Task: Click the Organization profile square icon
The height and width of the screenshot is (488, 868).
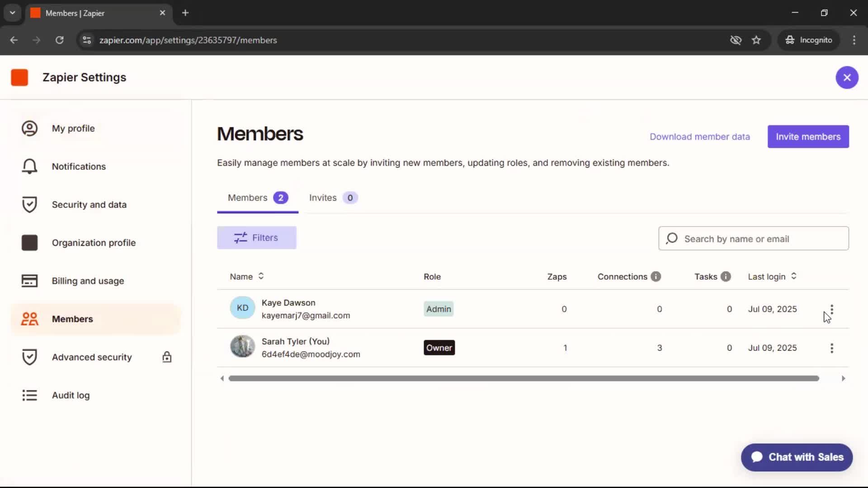Action: tap(29, 243)
